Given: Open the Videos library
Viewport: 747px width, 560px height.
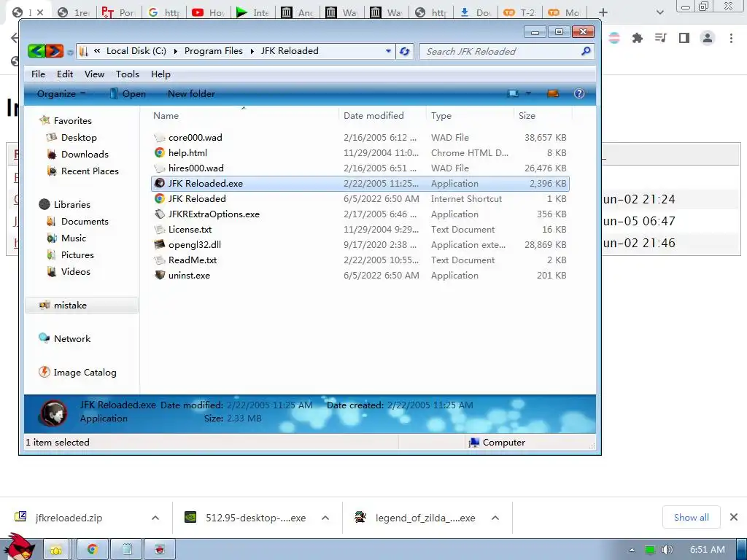Looking at the screenshot, I should 75,271.
